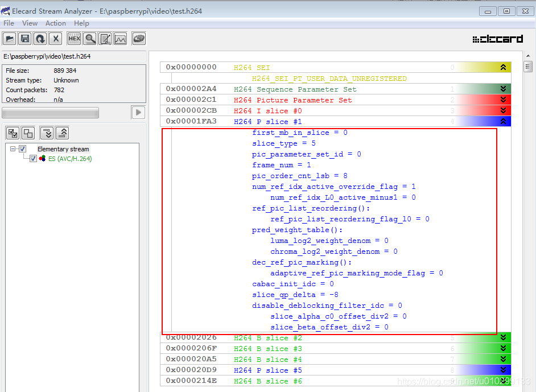This screenshot has height=392, width=536.
Task: Click the Elecard logo
Action: [497, 39]
